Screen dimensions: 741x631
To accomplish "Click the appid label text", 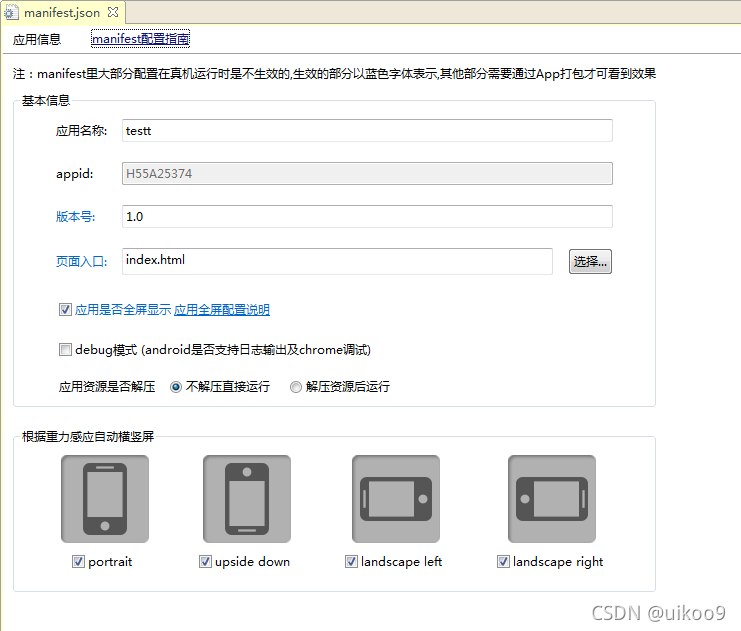I will point(75,174).
